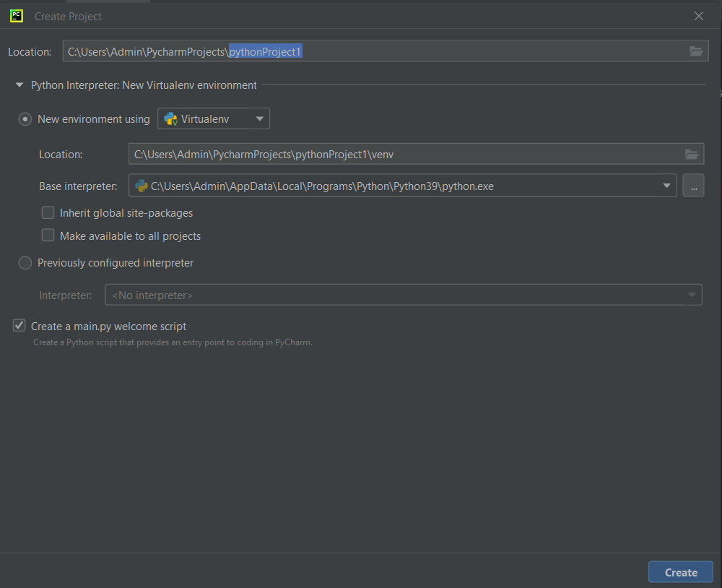Click the 'Create Project' dialog title text
This screenshot has height=588, width=722.
tap(68, 17)
